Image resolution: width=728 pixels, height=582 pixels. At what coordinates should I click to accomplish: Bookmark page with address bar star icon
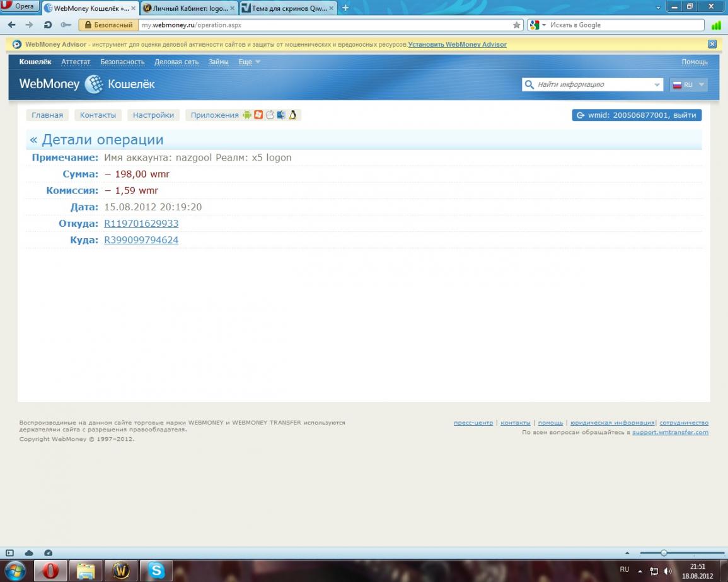[x=517, y=25]
